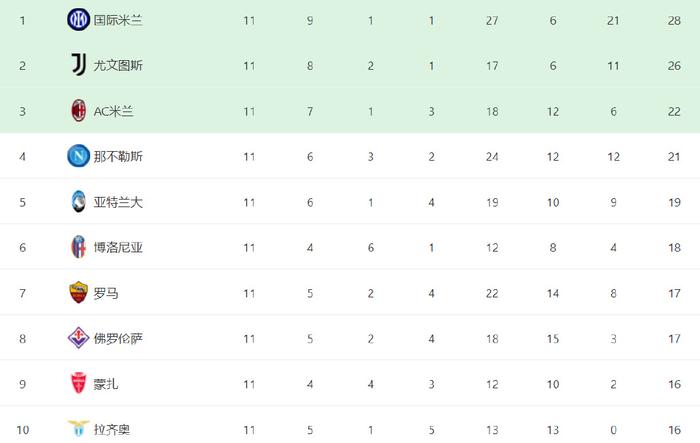This screenshot has height=443, width=700.
Task: Click the Atalanta club crest
Action: coord(79,201)
